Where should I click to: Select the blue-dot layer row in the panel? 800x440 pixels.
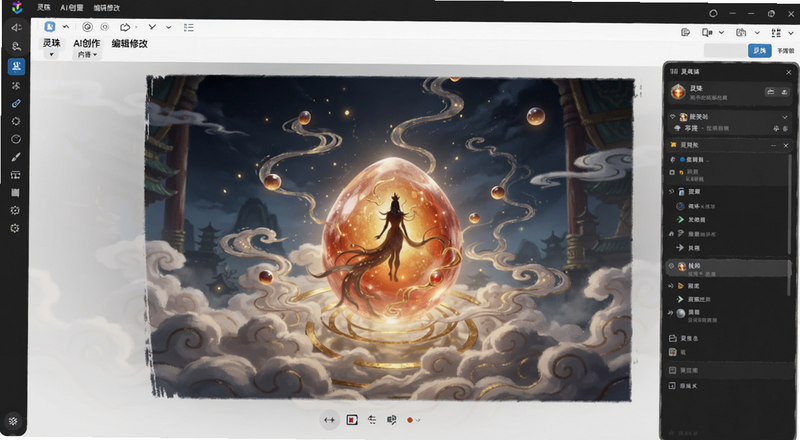[x=728, y=160]
